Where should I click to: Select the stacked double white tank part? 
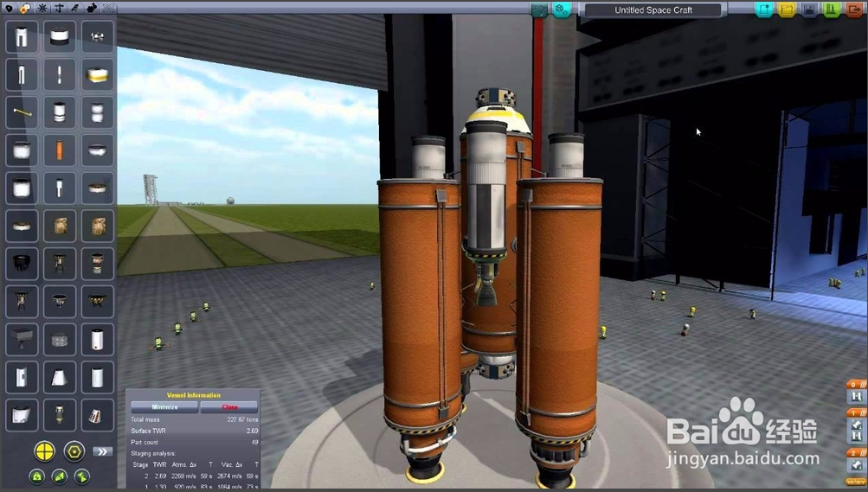pyautogui.click(x=98, y=112)
